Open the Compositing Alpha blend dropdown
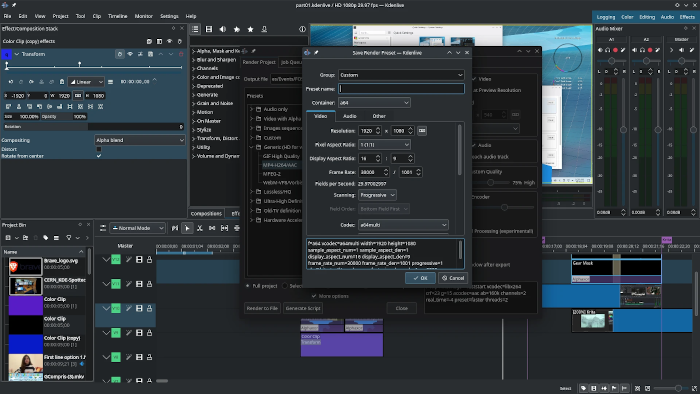This screenshot has height=394, width=700. click(140, 140)
